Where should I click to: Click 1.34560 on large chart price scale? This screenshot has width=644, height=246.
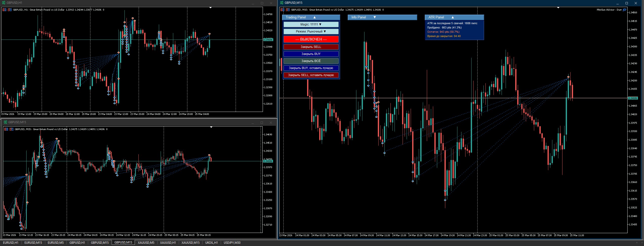tap(633, 12)
